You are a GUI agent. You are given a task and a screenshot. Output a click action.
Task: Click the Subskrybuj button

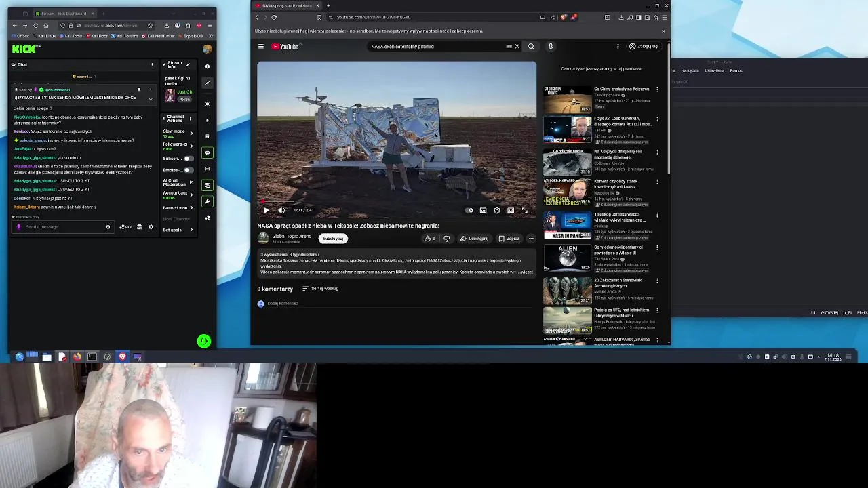pos(333,239)
